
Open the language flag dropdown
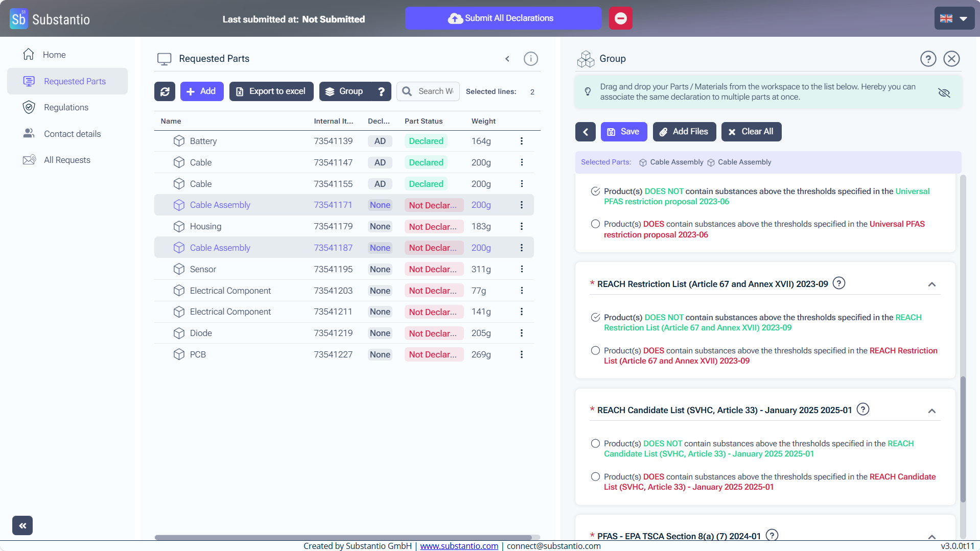coord(953,18)
